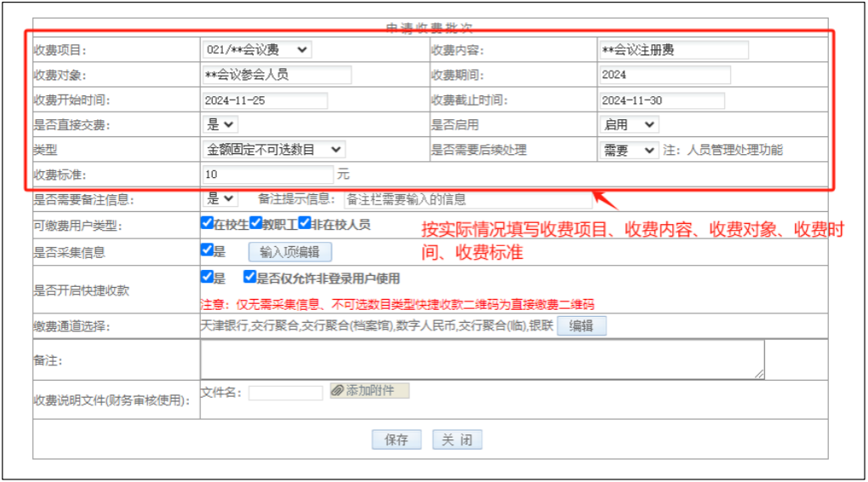
Task: Toggle the 是否采集信息 checkbox
Action: (x=207, y=250)
